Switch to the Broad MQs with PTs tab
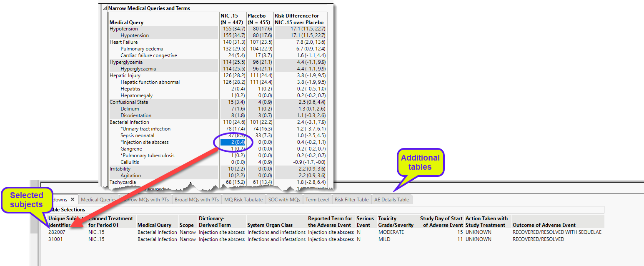The width and height of the screenshot is (644, 266). point(196,199)
